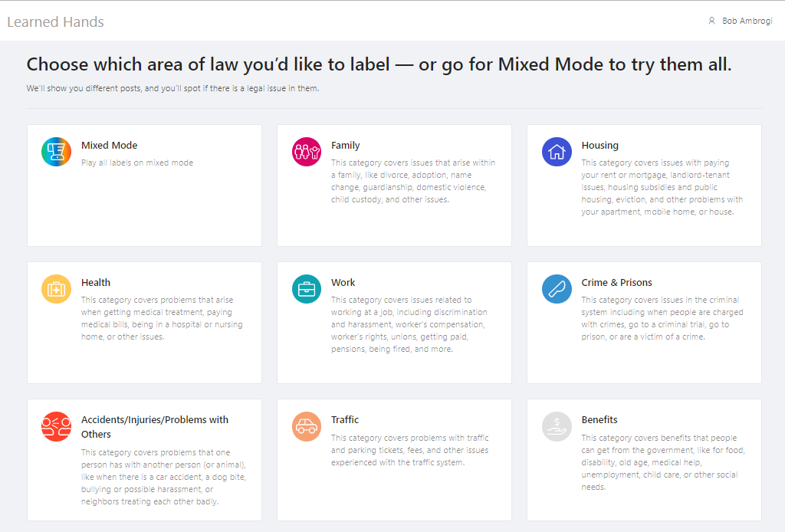Click the blue Housing house icon

tap(557, 152)
